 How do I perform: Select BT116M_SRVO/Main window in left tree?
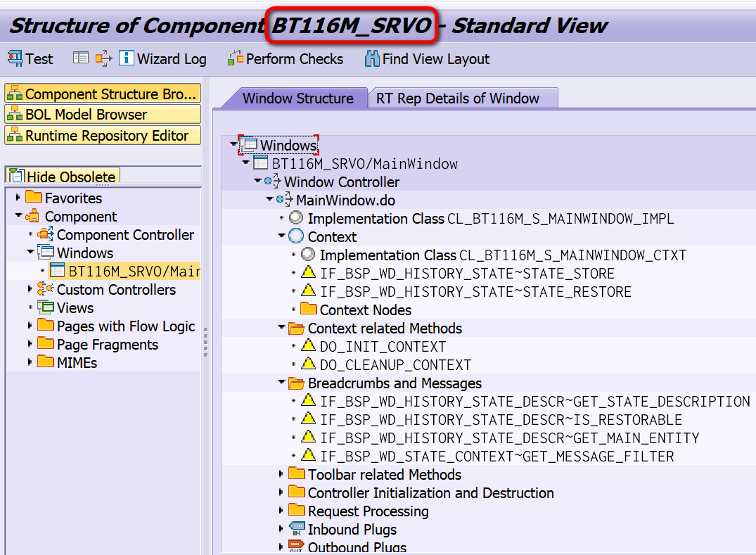click(x=134, y=271)
